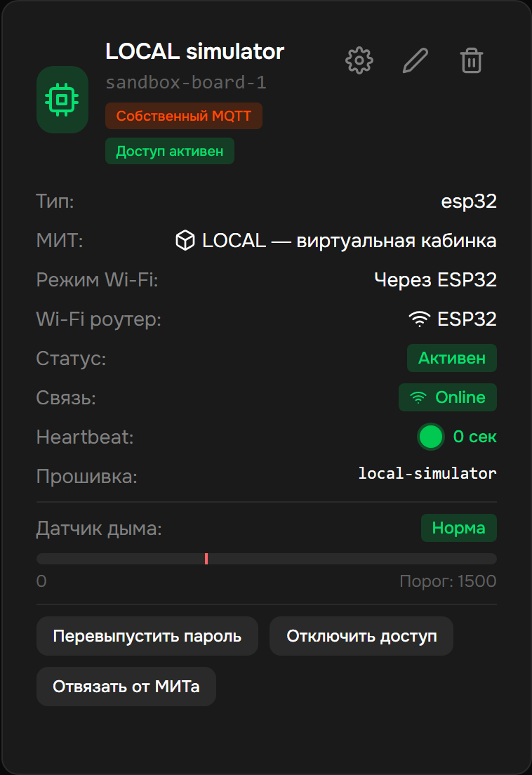Delete the device with the trash icon
Screen dimensions: 532x775
point(471,61)
